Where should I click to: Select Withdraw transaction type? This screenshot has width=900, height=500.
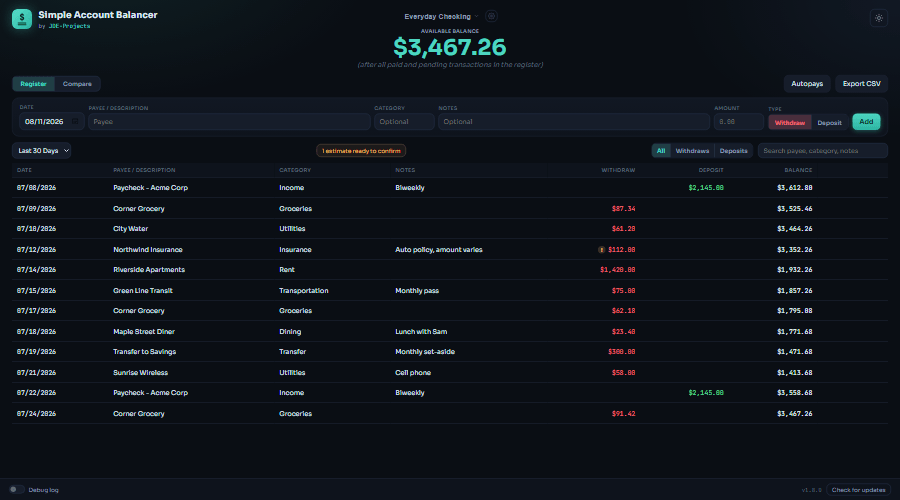point(790,122)
